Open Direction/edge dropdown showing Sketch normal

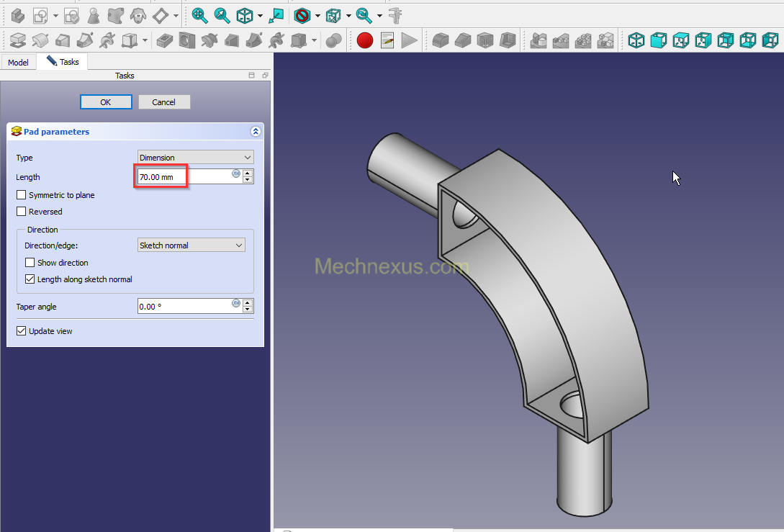(x=191, y=245)
